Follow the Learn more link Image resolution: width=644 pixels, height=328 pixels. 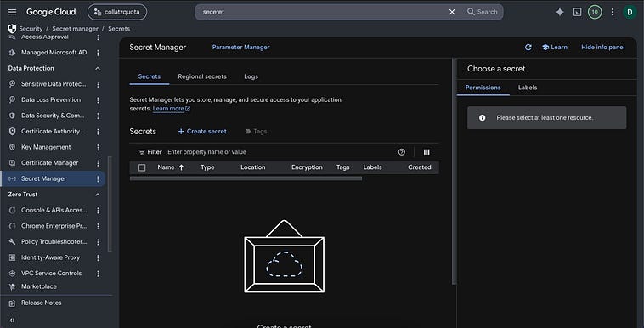[x=172, y=109]
